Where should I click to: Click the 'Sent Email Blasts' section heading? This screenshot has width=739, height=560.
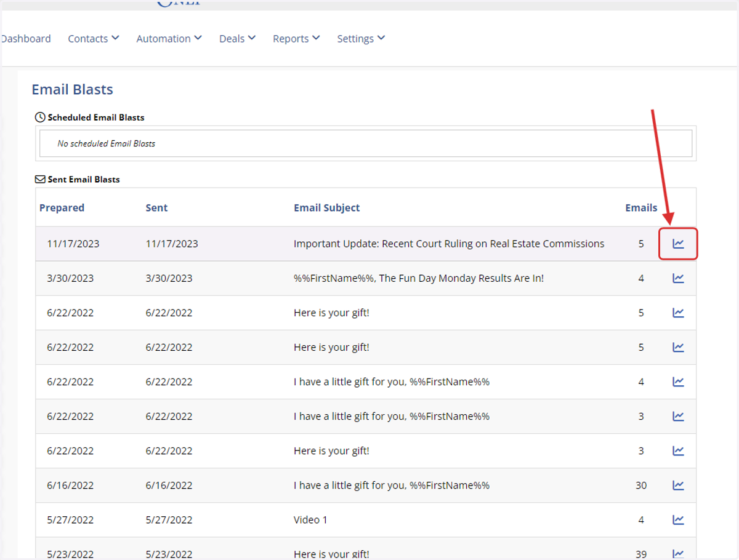(x=83, y=180)
